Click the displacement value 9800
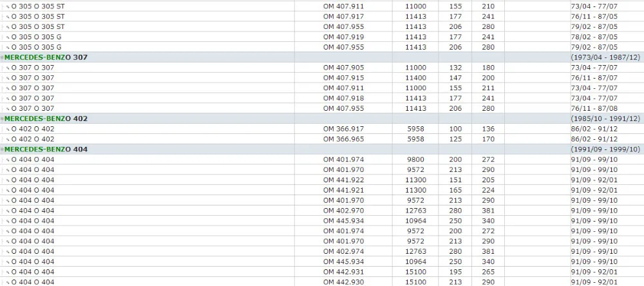The width and height of the screenshot is (644, 286). pyautogui.click(x=415, y=160)
